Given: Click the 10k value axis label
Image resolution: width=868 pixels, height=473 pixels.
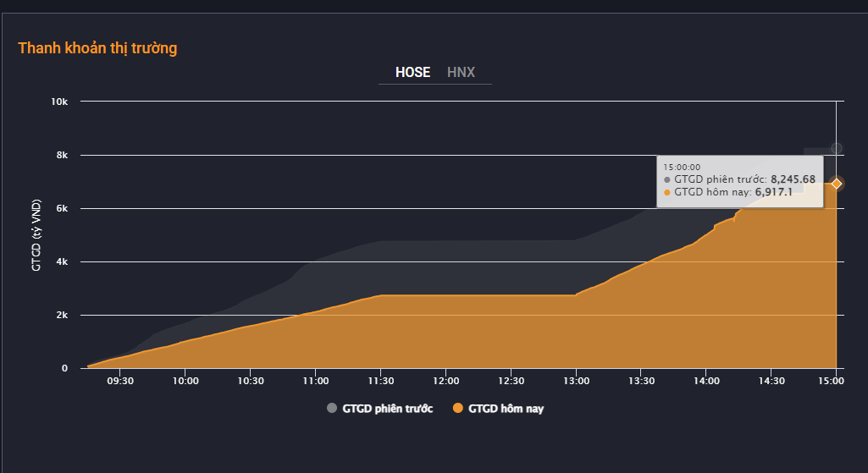Looking at the screenshot, I should (x=59, y=102).
